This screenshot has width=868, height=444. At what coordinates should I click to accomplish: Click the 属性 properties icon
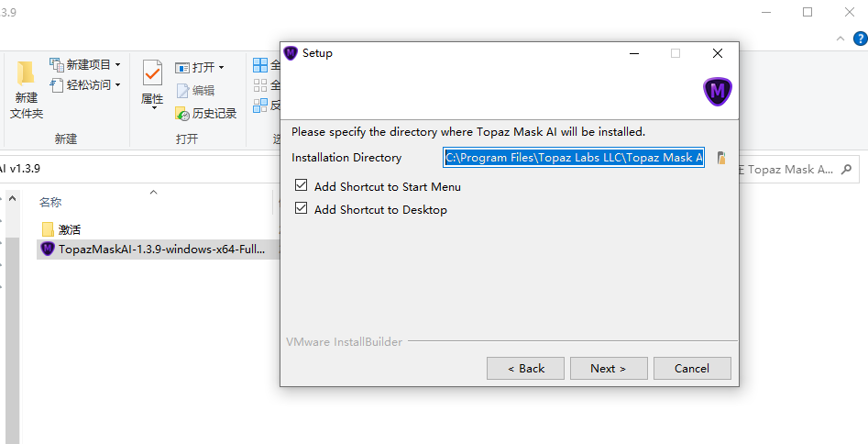[x=151, y=73]
